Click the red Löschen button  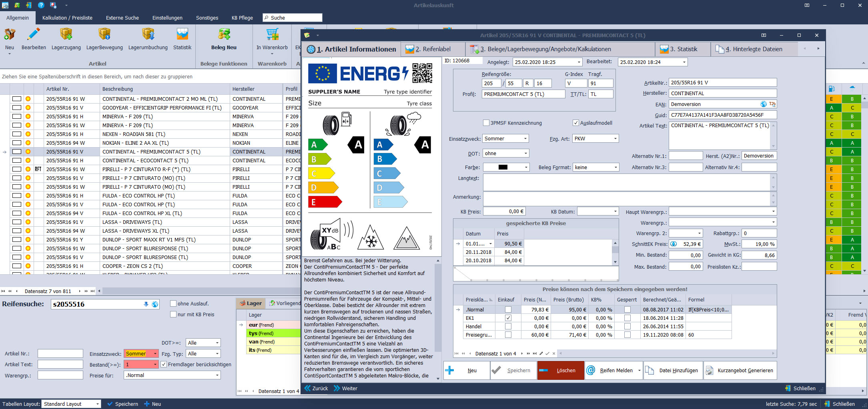tap(561, 370)
